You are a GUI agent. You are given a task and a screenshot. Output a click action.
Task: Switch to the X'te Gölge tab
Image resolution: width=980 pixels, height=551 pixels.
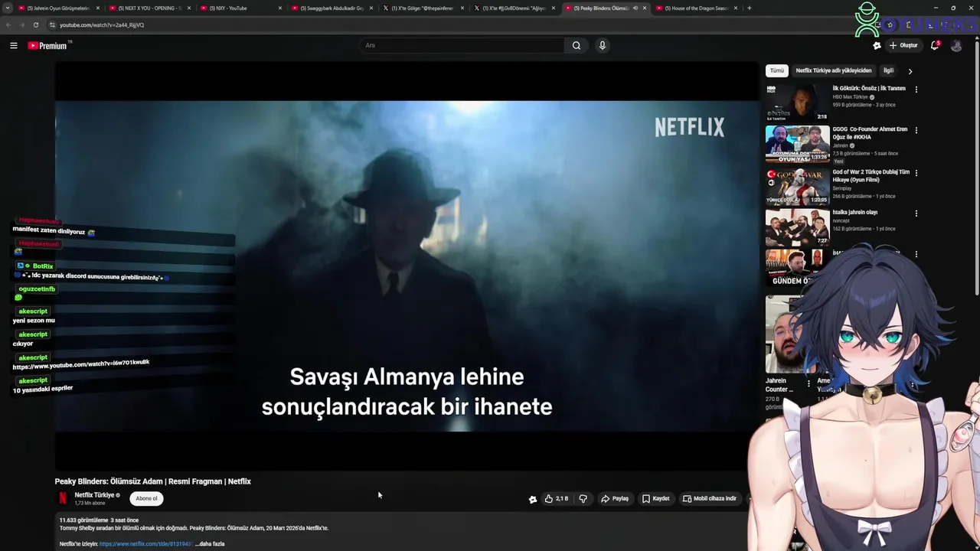click(422, 8)
